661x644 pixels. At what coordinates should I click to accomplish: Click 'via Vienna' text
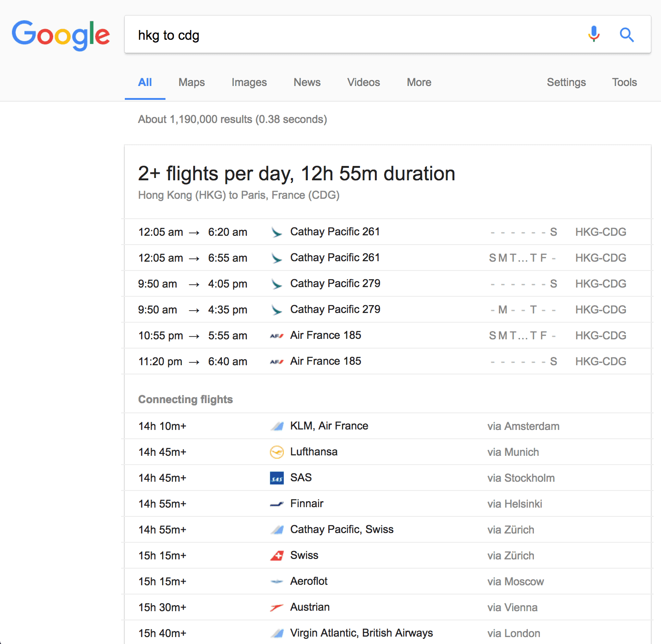tap(512, 607)
